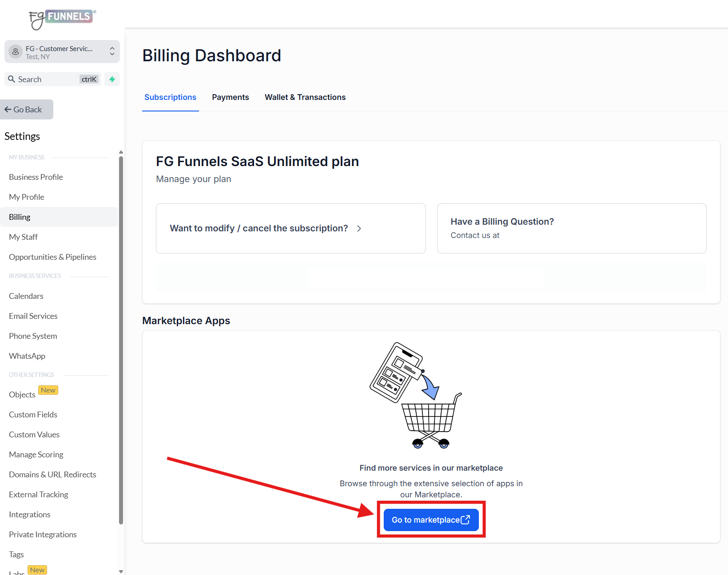This screenshot has width=728, height=575.
Task: Open Email Services settings
Action: point(33,316)
